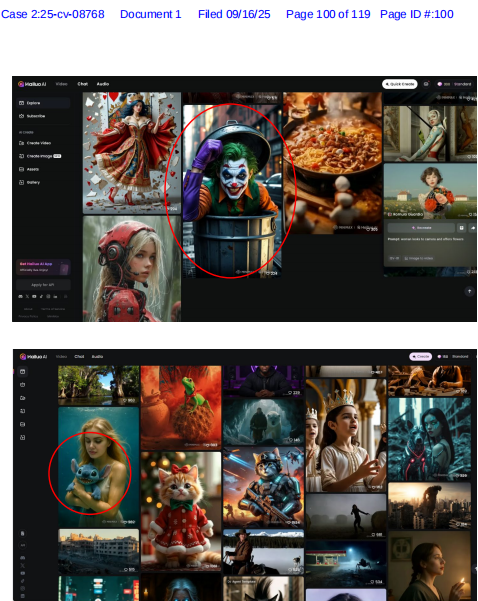Click mobile app icon in lower collapsed sidebar
The width and height of the screenshot is (478, 601).
[22, 534]
